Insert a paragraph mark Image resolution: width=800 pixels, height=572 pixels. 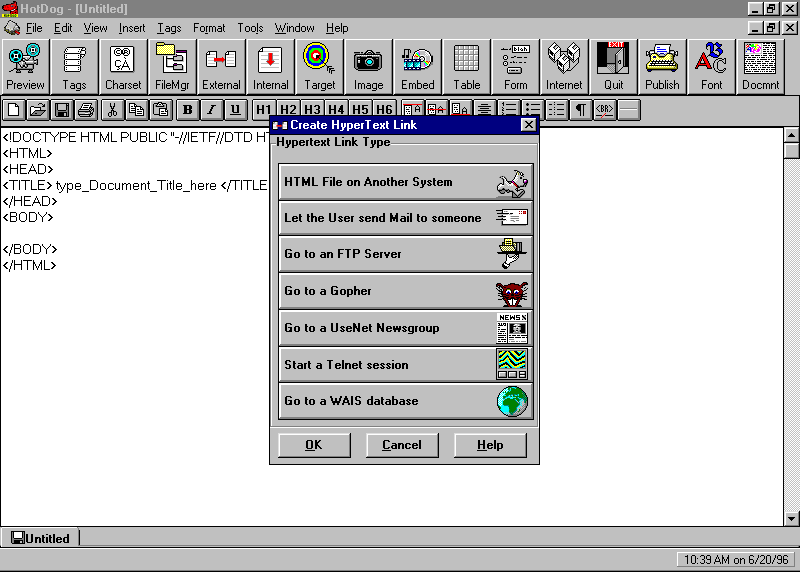(x=581, y=110)
